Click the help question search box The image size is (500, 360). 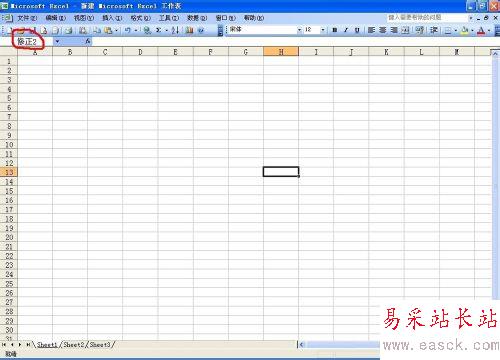[427, 17]
